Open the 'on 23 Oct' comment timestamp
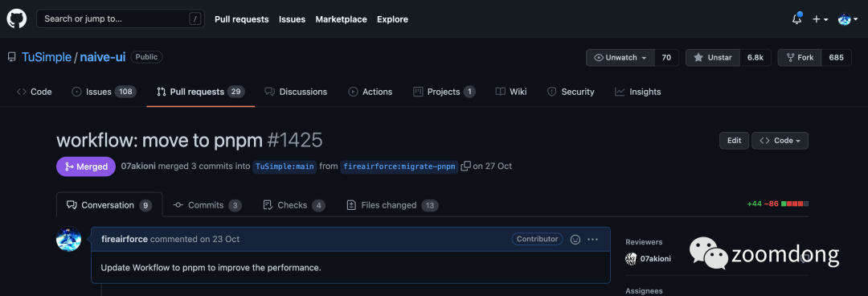The height and width of the screenshot is (296, 868). [219, 240]
